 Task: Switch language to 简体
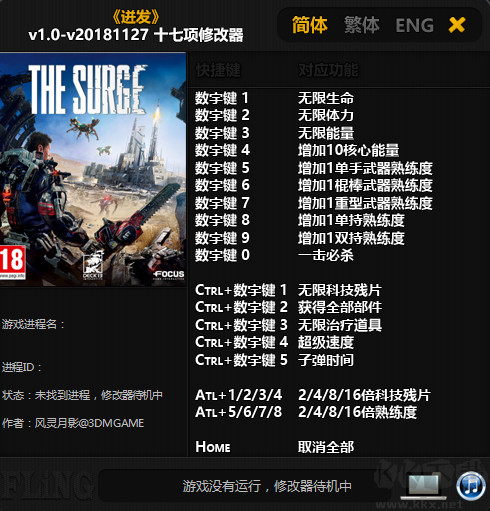(x=310, y=25)
